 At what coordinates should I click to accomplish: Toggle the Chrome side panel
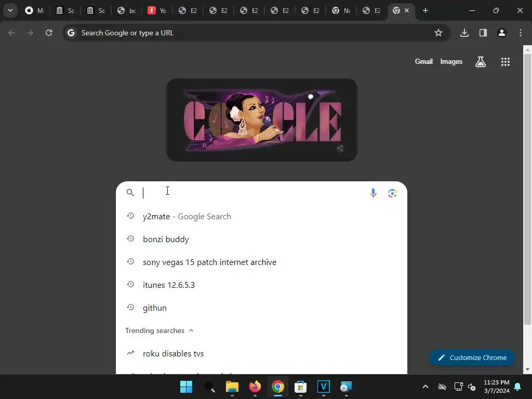click(x=483, y=33)
